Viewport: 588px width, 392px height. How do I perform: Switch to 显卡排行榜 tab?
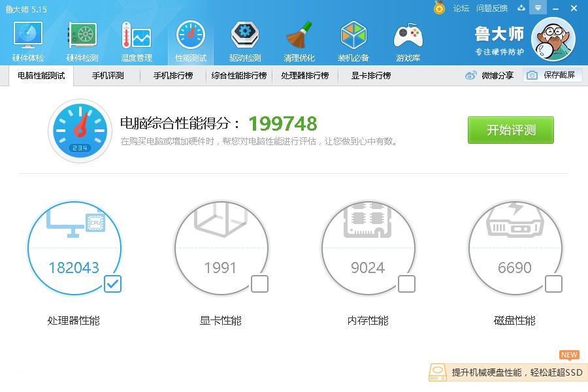tap(371, 76)
